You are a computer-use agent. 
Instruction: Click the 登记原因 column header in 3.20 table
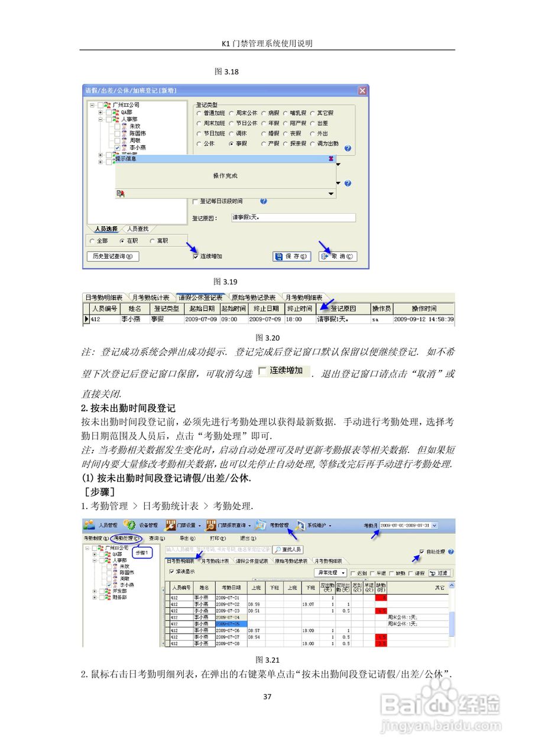pyautogui.click(x=343, y=308)
